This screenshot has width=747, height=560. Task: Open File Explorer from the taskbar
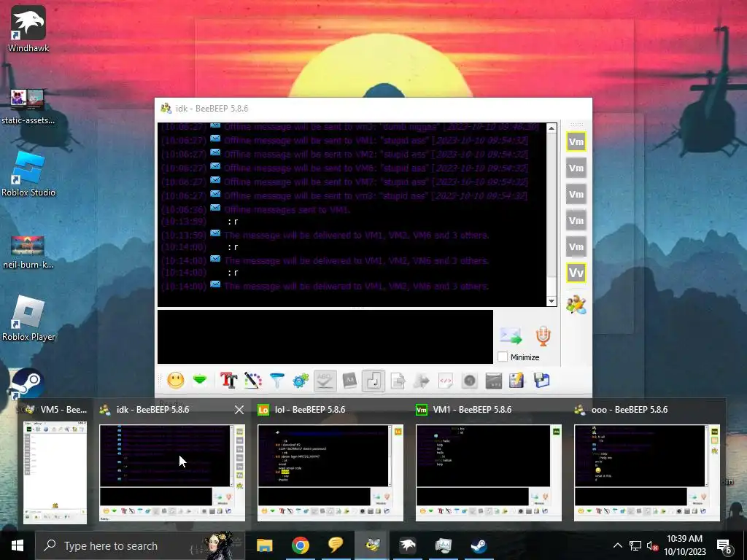[x=264, y=545]
